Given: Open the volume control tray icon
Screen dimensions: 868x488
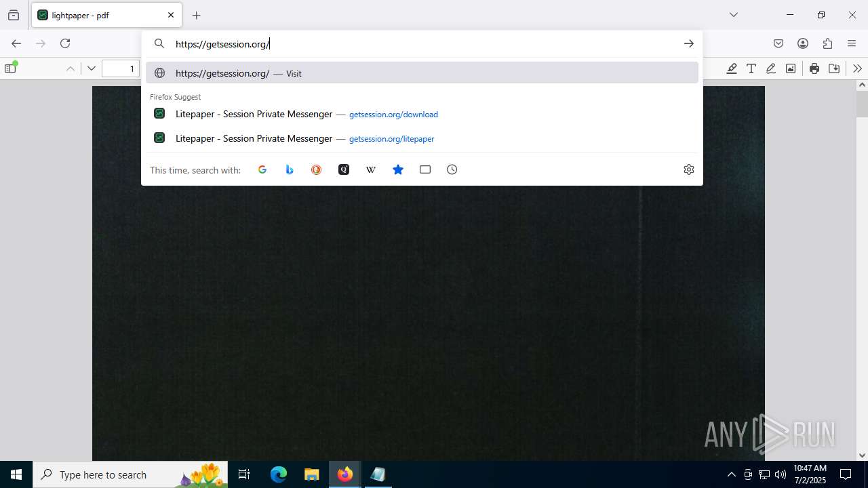Looking at the screenshot, I should (781, 474).
